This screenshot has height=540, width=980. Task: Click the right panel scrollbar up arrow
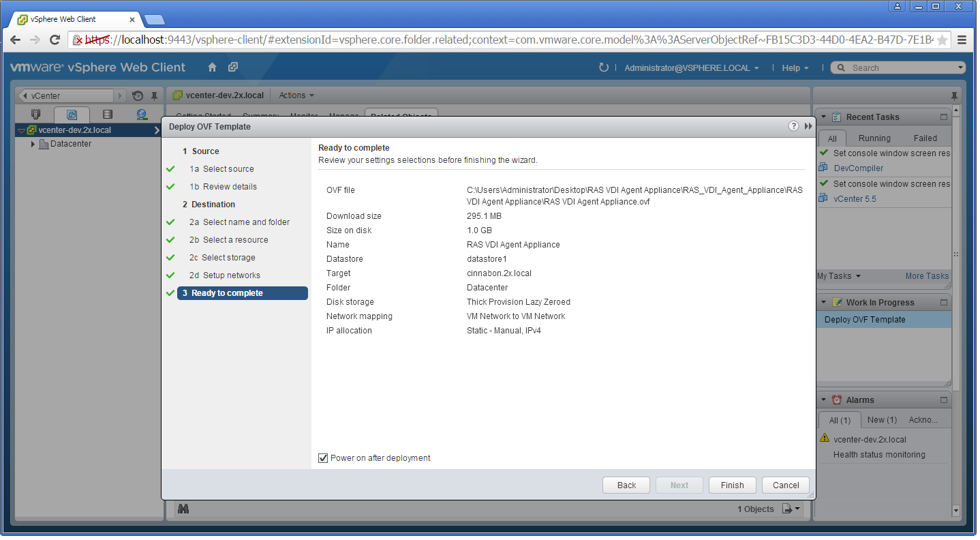click(955, 110)
